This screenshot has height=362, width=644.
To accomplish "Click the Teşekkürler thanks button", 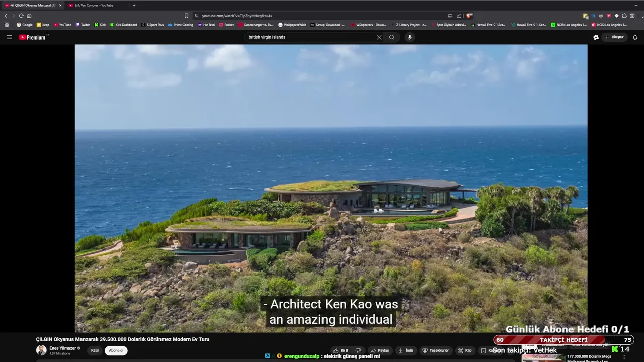I will [436, 350].
